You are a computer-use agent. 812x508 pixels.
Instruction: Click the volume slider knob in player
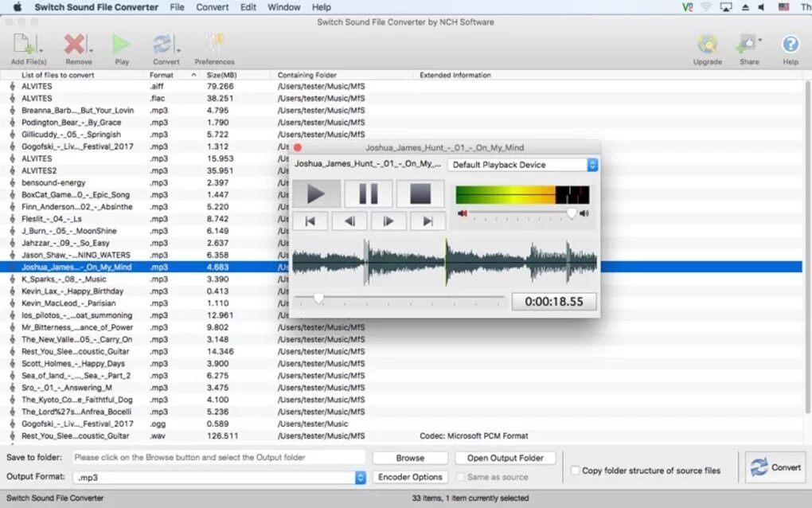[572, 213]
